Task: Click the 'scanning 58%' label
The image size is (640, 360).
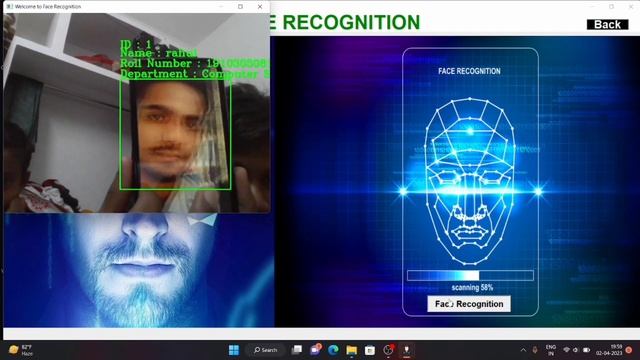Action: pyautogui.click(x=472, y=287)
